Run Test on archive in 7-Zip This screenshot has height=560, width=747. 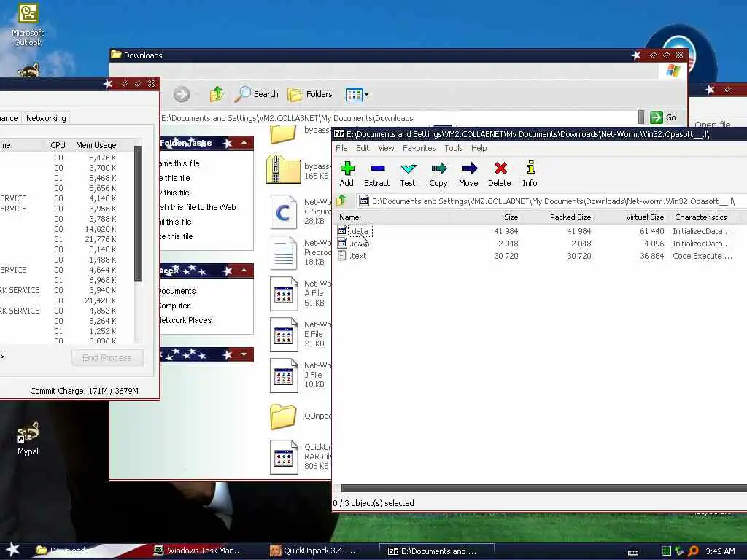[x=408, y=174]
